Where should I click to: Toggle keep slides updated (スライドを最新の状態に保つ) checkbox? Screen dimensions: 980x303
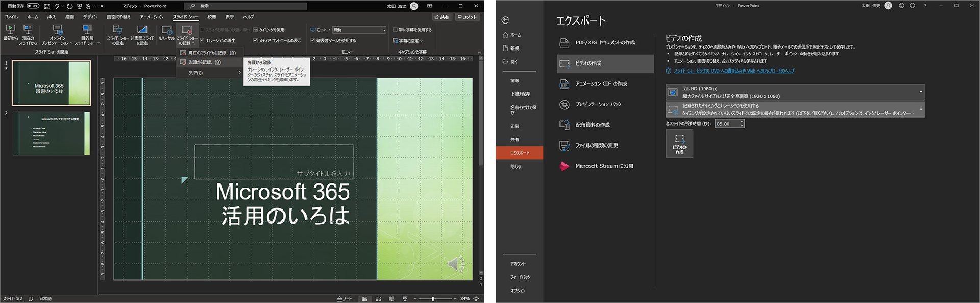(202, 30)
